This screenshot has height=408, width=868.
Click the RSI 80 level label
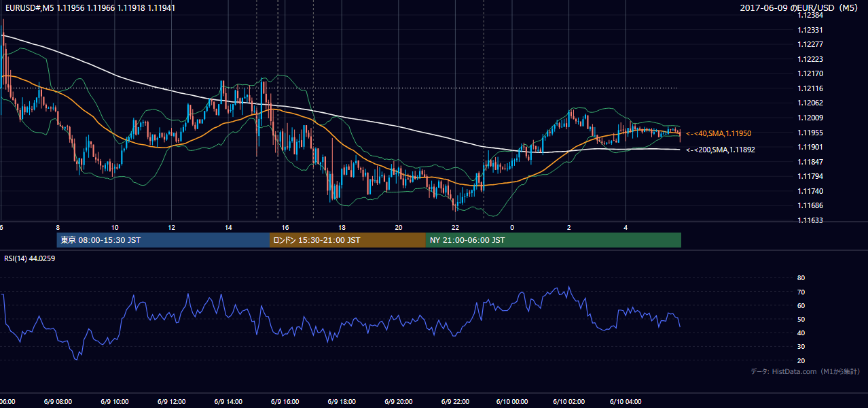[x=801, y=278]
